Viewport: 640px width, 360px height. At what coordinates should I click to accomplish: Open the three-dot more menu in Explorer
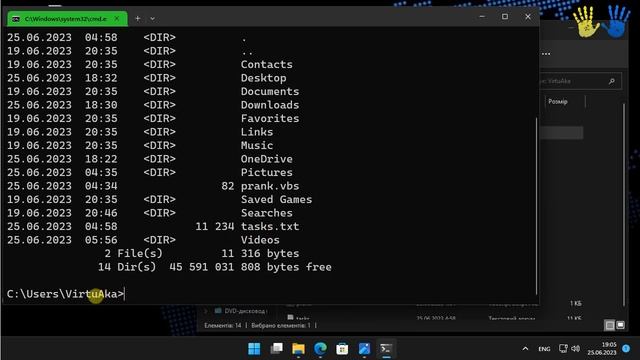(546, 54)
